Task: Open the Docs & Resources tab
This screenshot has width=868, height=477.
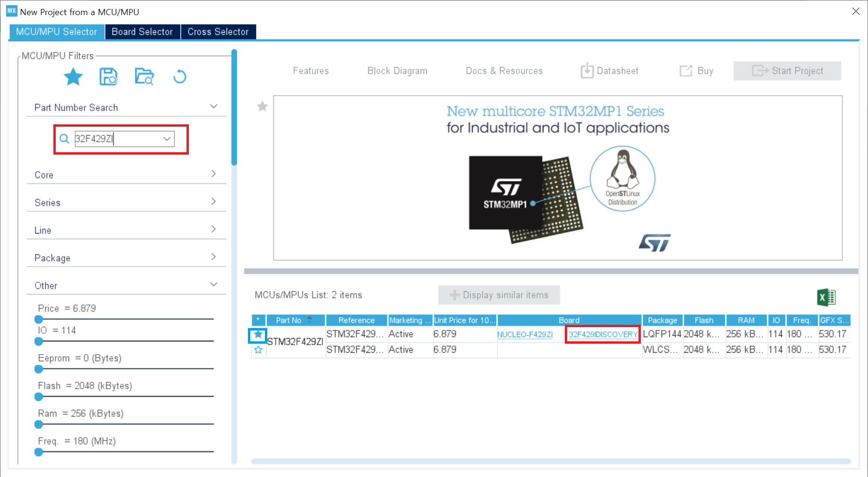Action: (x=504, y=71)
